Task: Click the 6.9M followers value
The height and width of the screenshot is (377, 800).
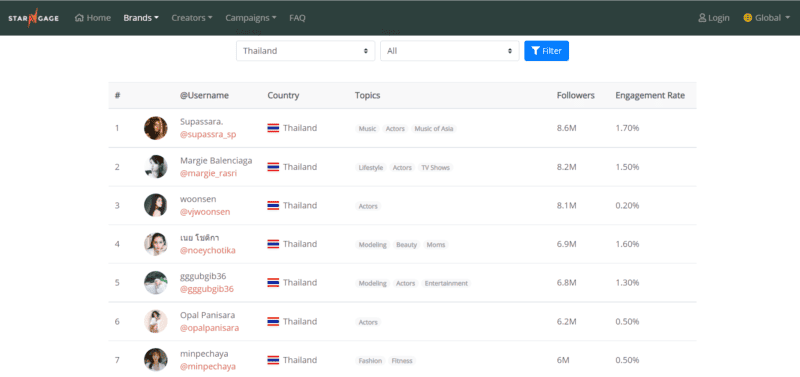Action: [566, 244]
